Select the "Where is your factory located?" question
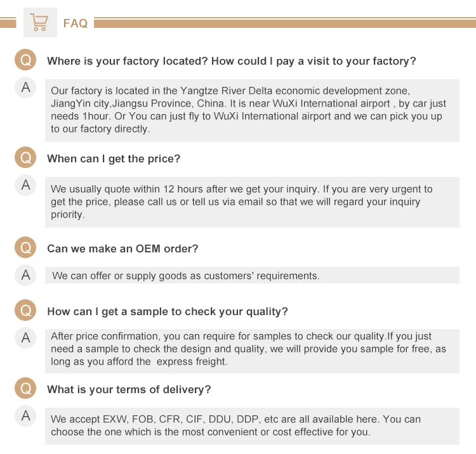The height and width of the screenshot is (454, 476). (x=231, y=62)
